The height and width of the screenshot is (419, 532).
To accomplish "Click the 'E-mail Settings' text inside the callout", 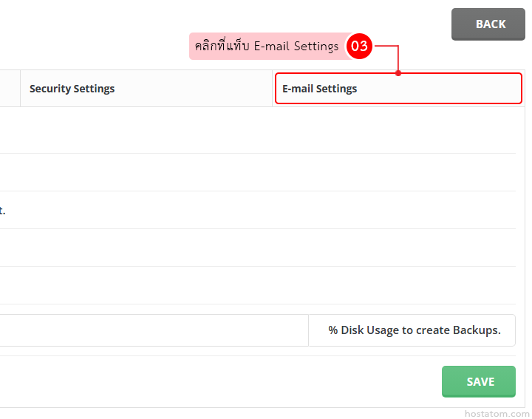I will point(296,46).
